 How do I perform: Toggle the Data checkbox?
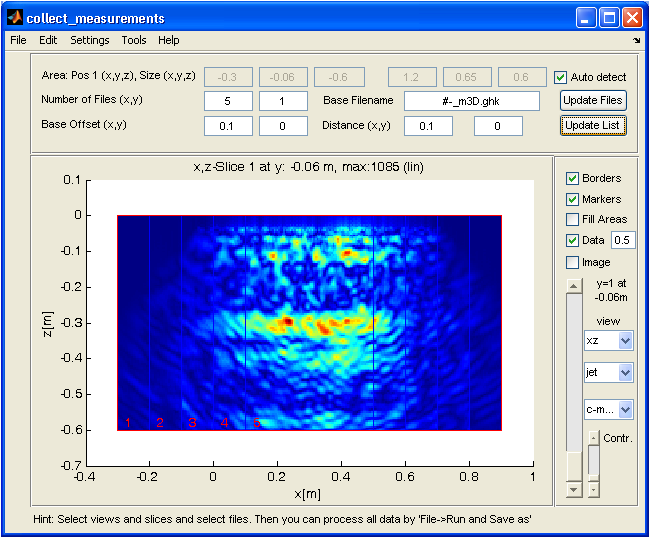pos(572,240)
